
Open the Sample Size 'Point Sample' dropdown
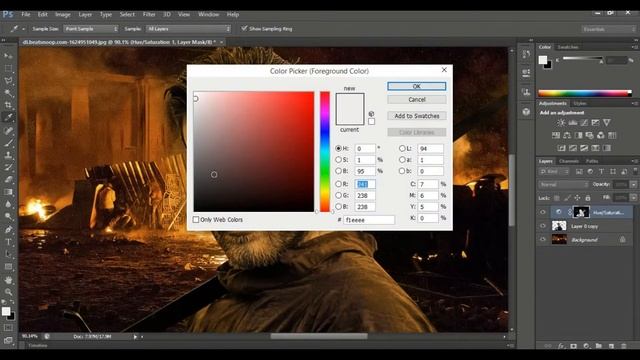[x=91, y=29]
